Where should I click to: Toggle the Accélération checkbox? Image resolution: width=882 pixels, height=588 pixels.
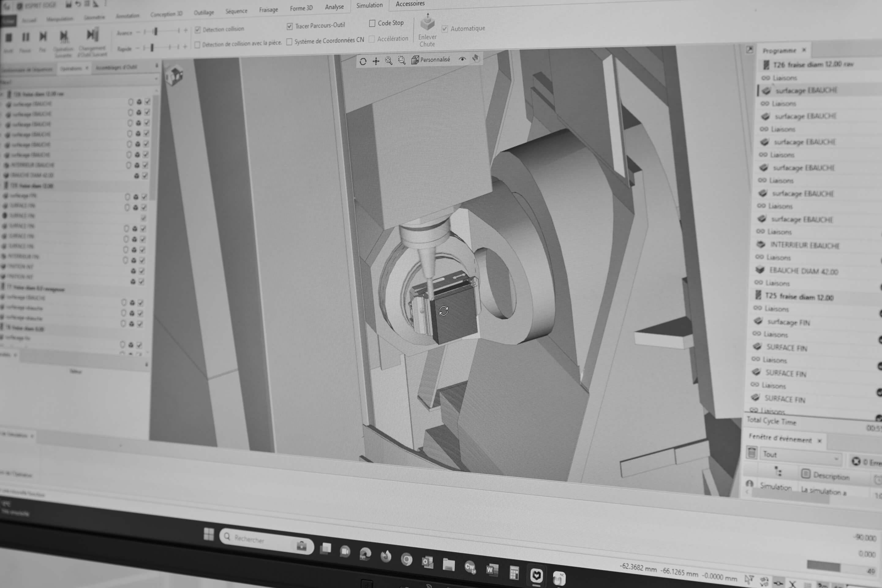coord(371,39)
